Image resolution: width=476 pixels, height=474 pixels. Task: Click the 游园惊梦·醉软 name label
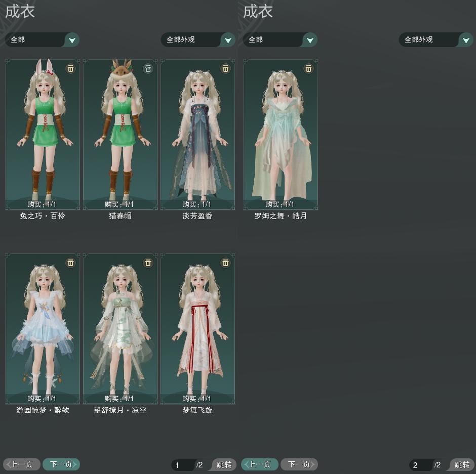[x=43, y=410]
